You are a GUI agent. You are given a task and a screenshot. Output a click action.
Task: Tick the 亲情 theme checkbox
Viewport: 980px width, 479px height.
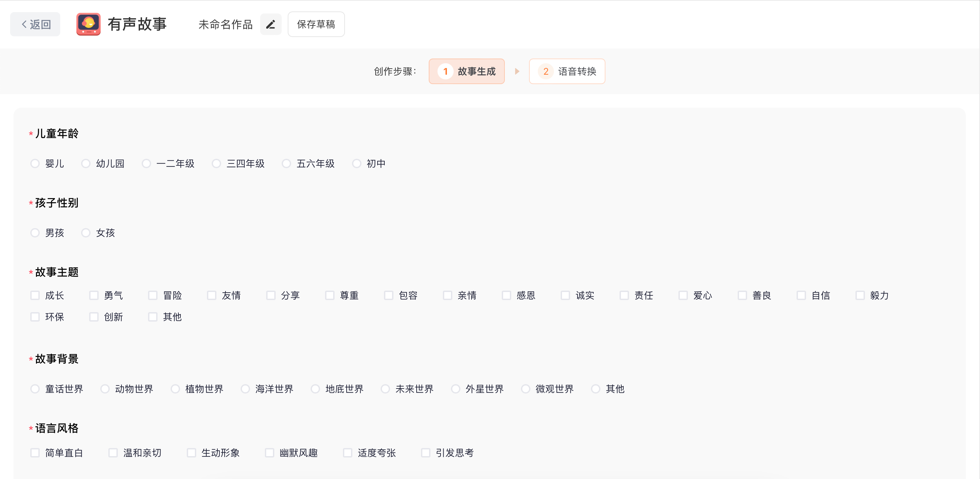click(x=448, y=295)
